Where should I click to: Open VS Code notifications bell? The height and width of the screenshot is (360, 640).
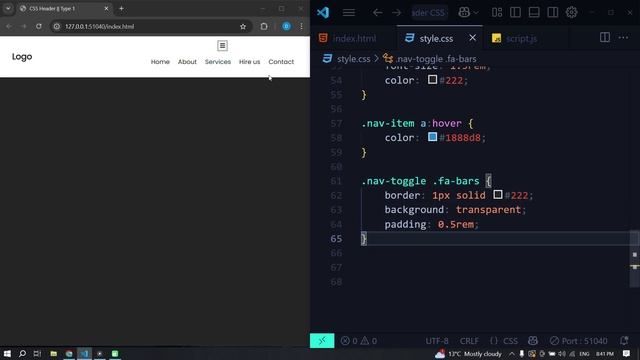[624, 340]
